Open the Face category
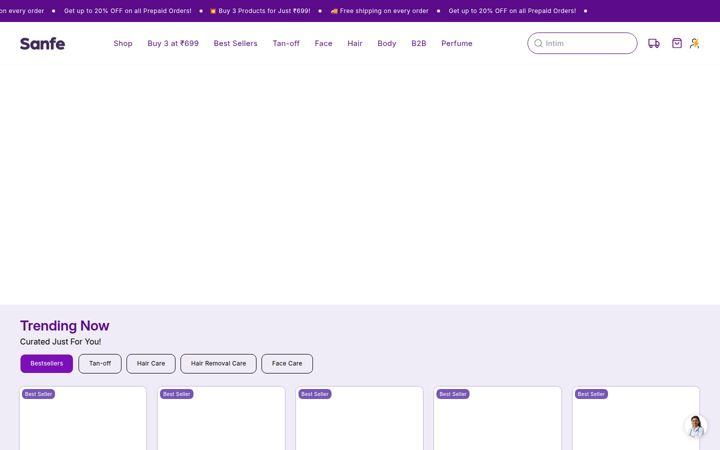The height and width of the screenshot is (450, 720). (323, 43)
